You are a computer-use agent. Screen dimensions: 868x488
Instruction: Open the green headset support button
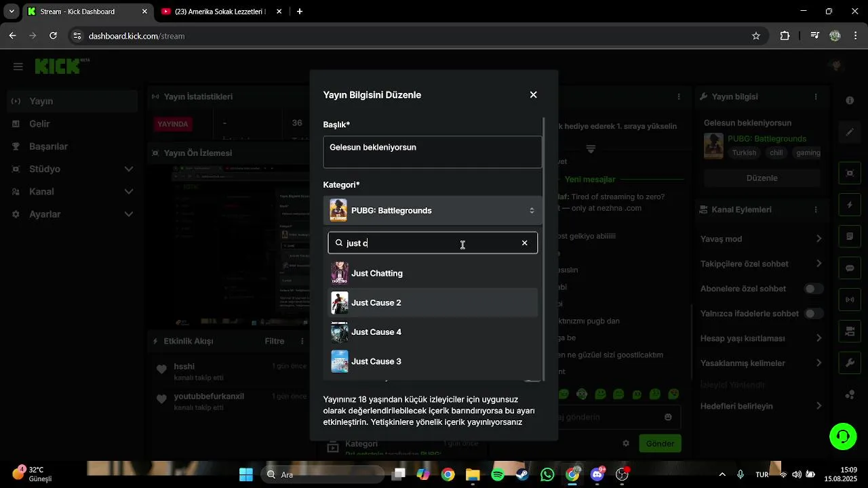843,436
